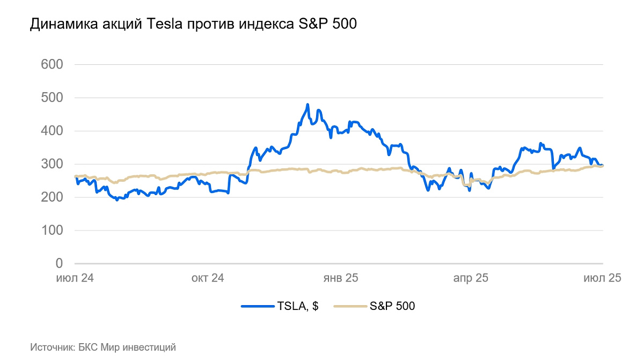Click the 200 y-axis label
The width and height of the screenshot is (644, 363).
click(x=52, y=197)
